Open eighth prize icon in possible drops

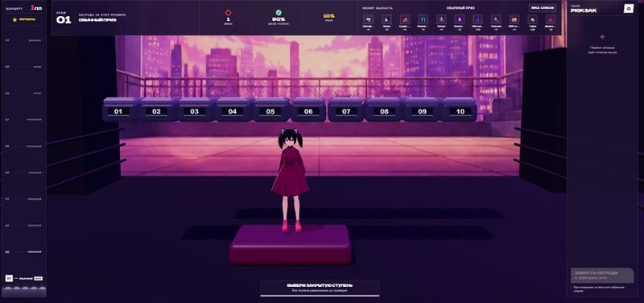[496, 19]
